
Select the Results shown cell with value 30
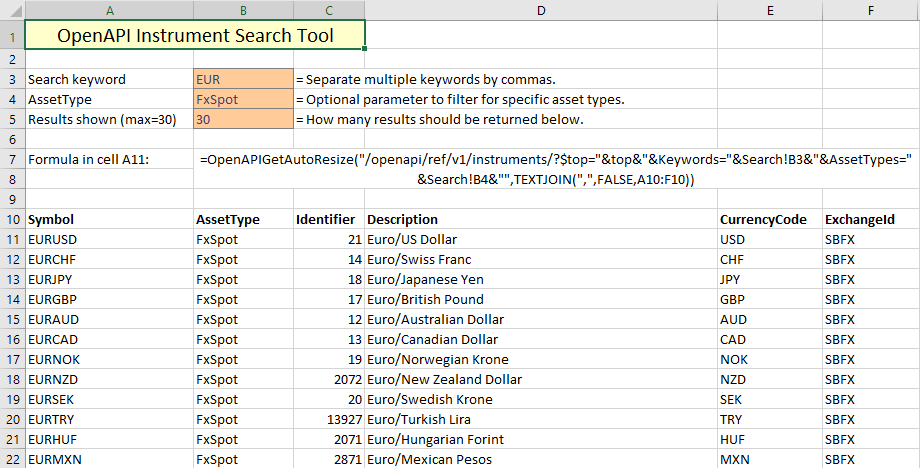[x=243, y=119]
